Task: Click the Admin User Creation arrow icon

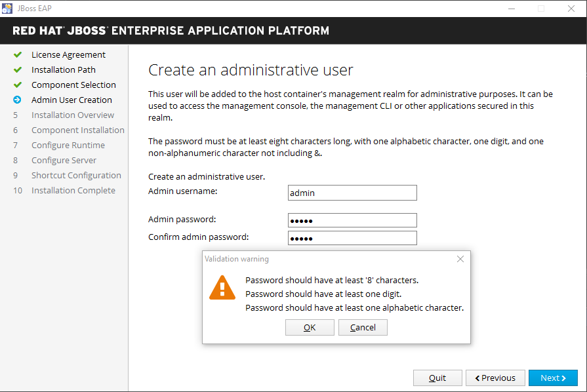Action: (17, 100)
